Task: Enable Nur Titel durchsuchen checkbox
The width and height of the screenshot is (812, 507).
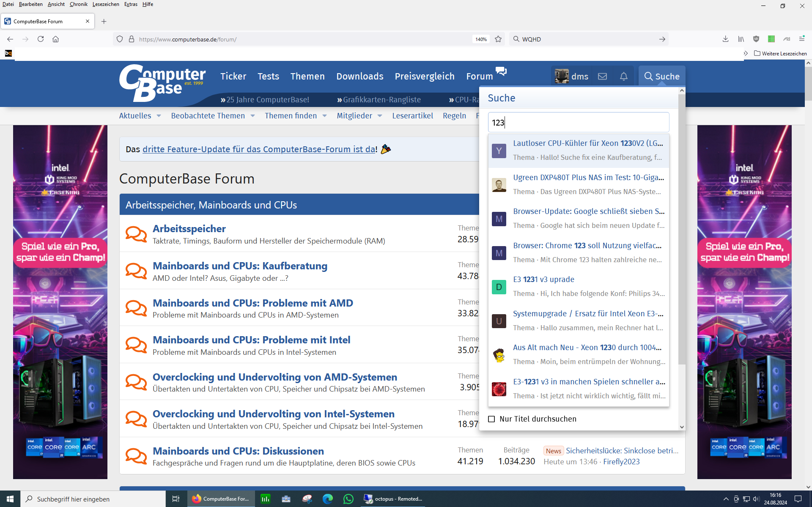Action: click(x=491, y=419)
